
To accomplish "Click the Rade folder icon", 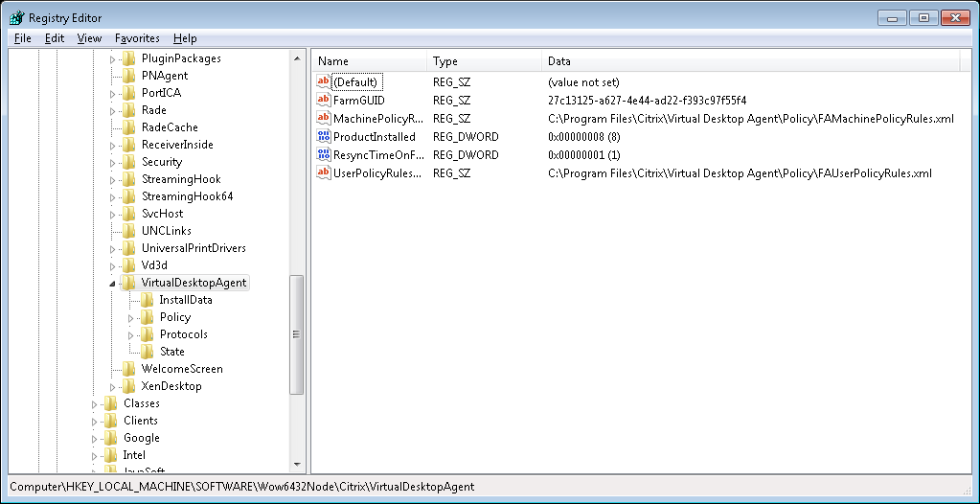I will point(128,110).
